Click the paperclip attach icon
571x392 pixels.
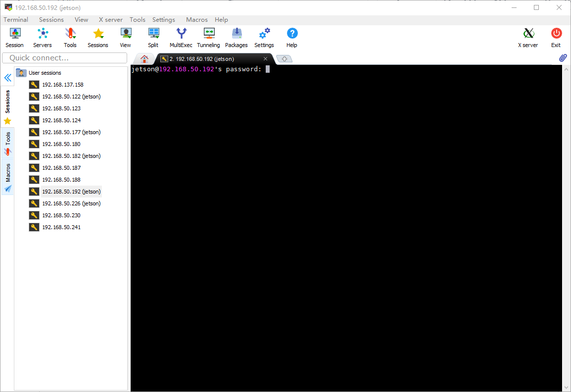click(x=563, y=58)
